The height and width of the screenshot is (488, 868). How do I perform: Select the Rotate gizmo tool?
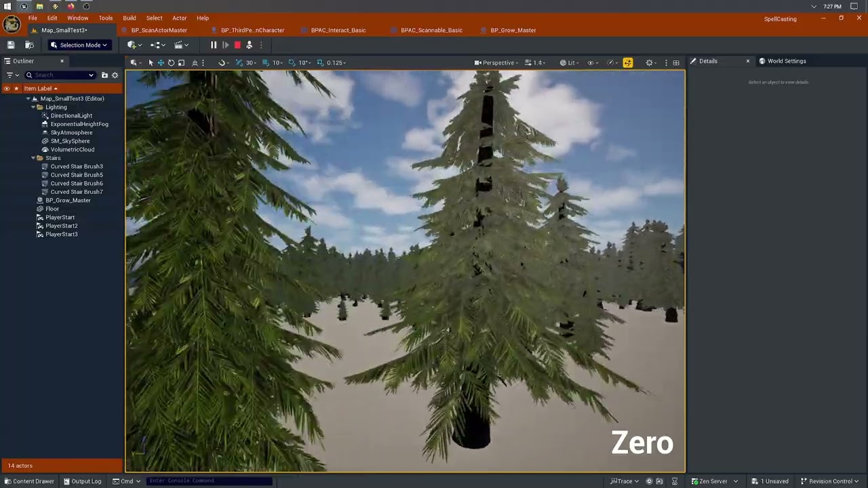171,62
